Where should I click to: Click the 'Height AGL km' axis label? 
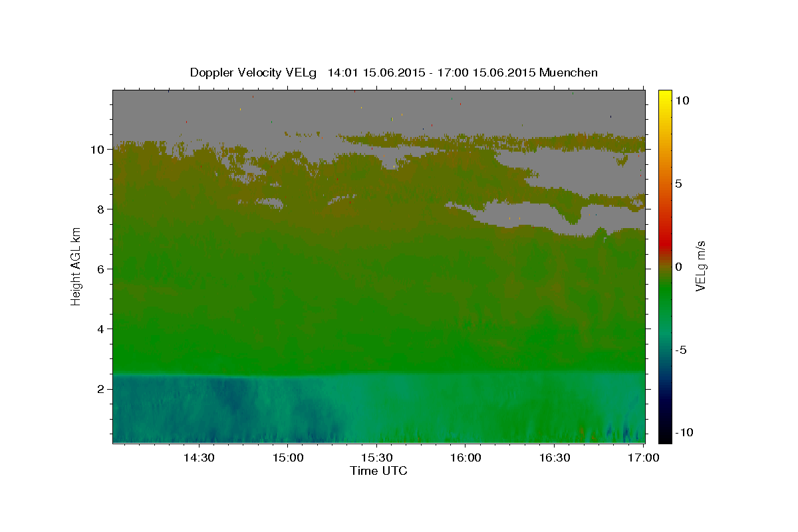click(x=76, y=266)
